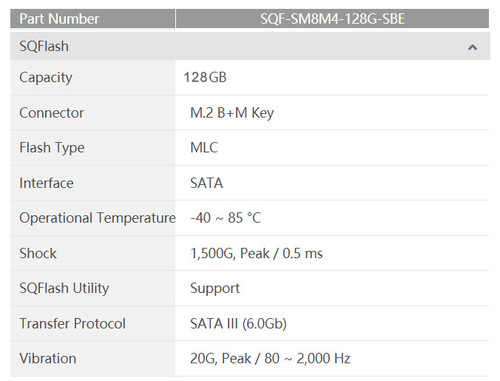Select the Interface row label
Screen dimensions: 500x381
point(46,183)
